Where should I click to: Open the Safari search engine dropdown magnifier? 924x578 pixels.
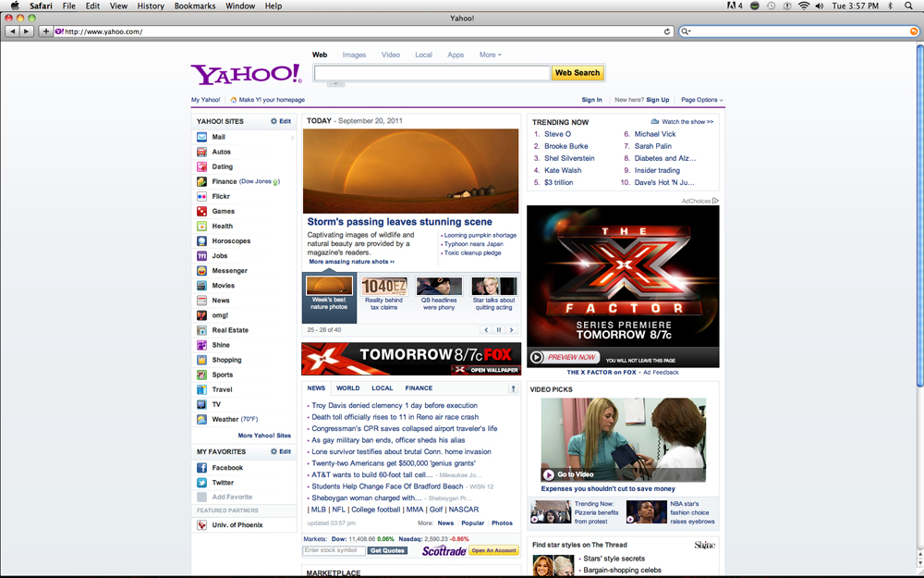pos(686,31)
